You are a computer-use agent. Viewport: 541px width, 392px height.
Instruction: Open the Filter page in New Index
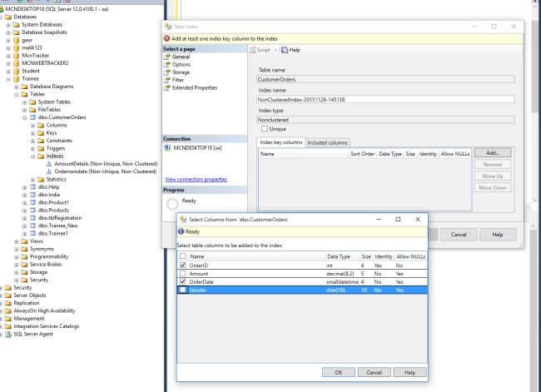(x=177, y=80)
